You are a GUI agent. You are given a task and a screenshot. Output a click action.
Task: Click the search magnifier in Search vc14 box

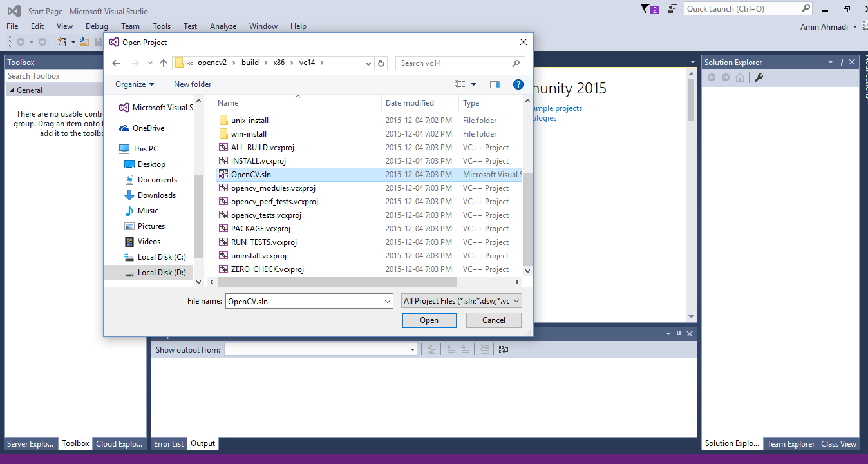[x=516, y=63]
